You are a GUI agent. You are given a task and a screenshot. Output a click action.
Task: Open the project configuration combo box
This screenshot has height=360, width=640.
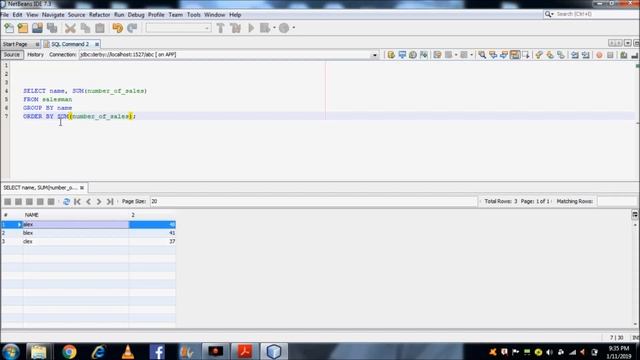178,28
